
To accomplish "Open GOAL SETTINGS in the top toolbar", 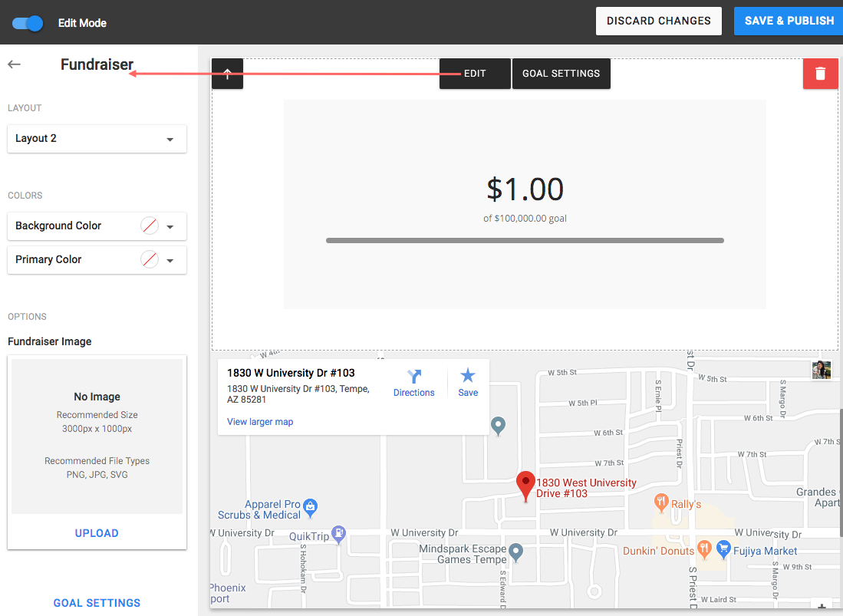I will (561, 73).
